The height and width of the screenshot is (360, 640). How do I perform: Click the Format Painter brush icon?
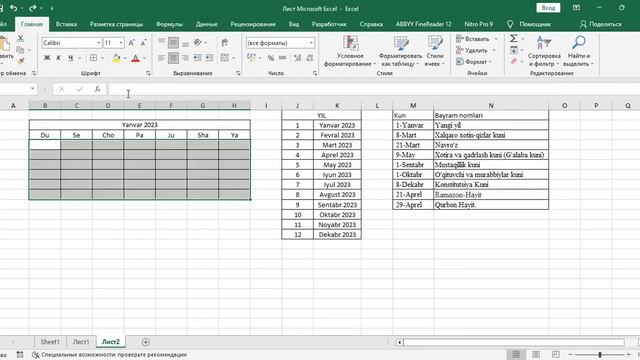click(x=20, y=61)
